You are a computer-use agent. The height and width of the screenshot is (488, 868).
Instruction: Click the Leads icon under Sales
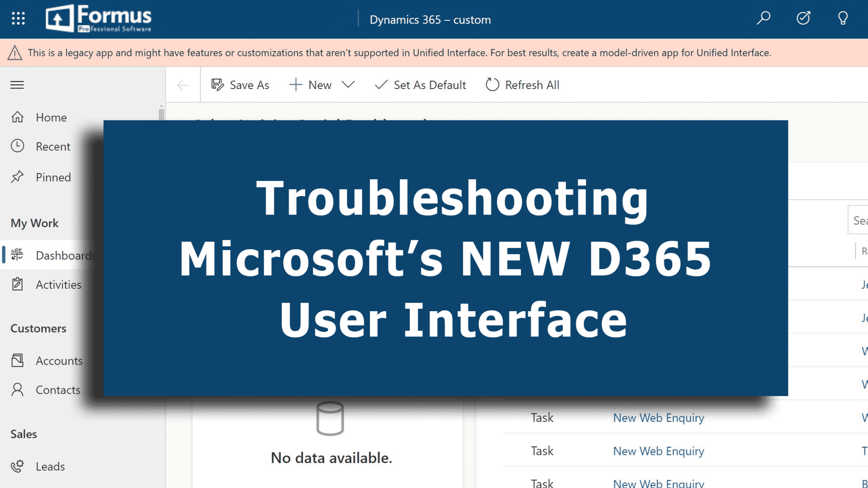[x=17, y=466]
